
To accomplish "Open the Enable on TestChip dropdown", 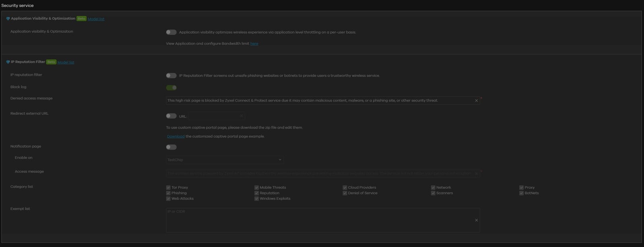I will point(225,160).
